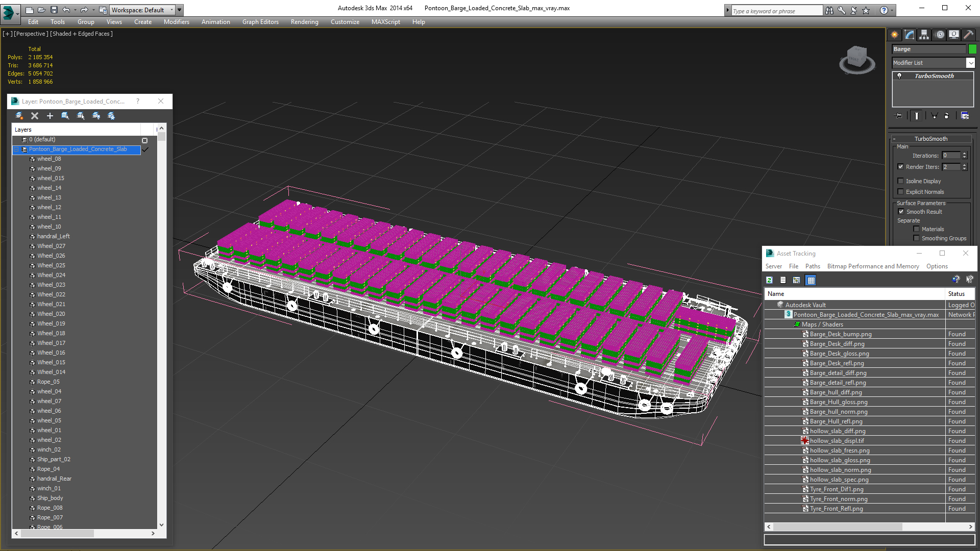Toggle the Render Iters checkbox
This screenshot has height=551, width=980.
(x=901, y=167)
